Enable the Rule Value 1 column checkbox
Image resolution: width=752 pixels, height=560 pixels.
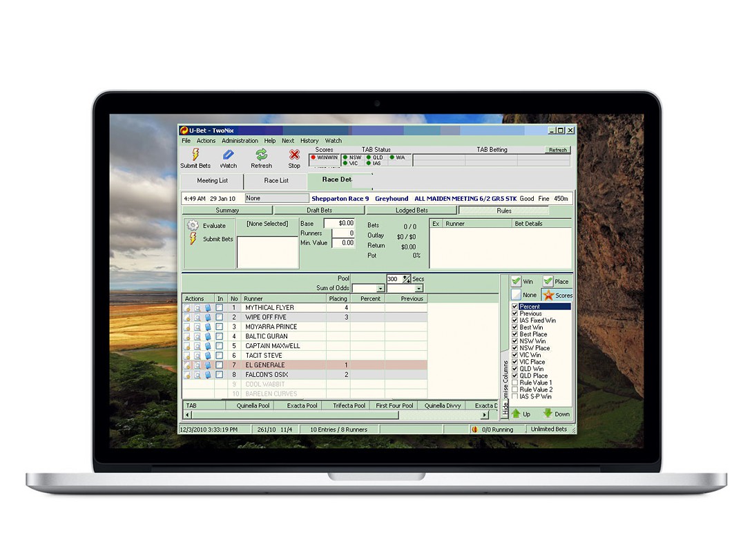click(x=514, y=383)
